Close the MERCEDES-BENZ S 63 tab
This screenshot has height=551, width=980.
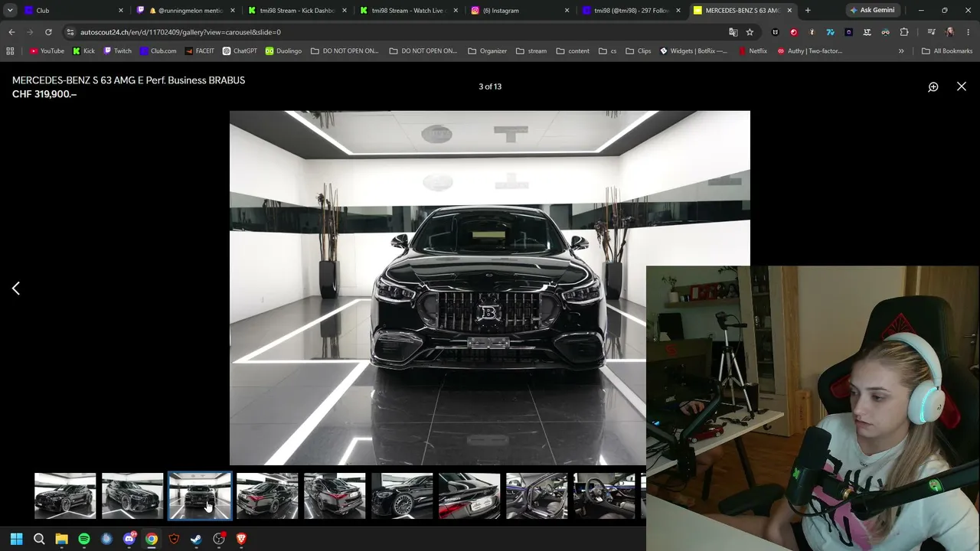pyautogui.click(x=789, y=11)
